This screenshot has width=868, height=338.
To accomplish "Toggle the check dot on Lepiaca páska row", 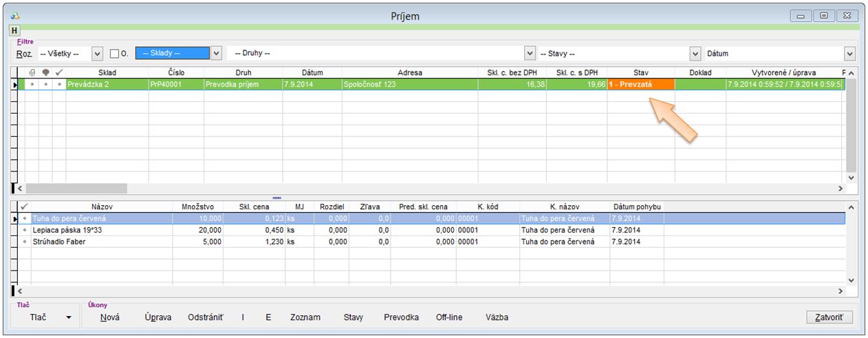I will click(x=25, y=230).
